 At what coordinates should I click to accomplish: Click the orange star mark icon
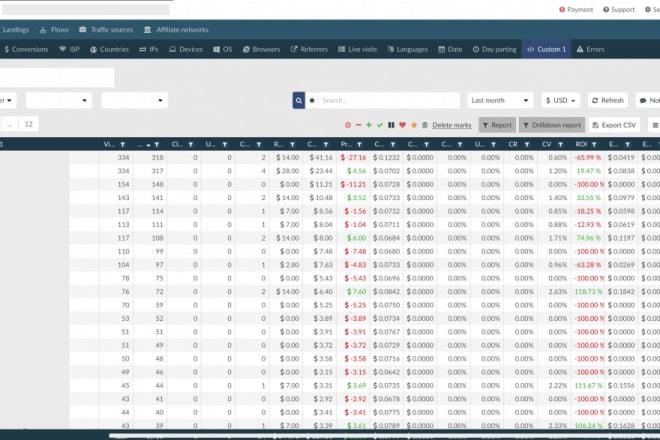pos(414,125)
